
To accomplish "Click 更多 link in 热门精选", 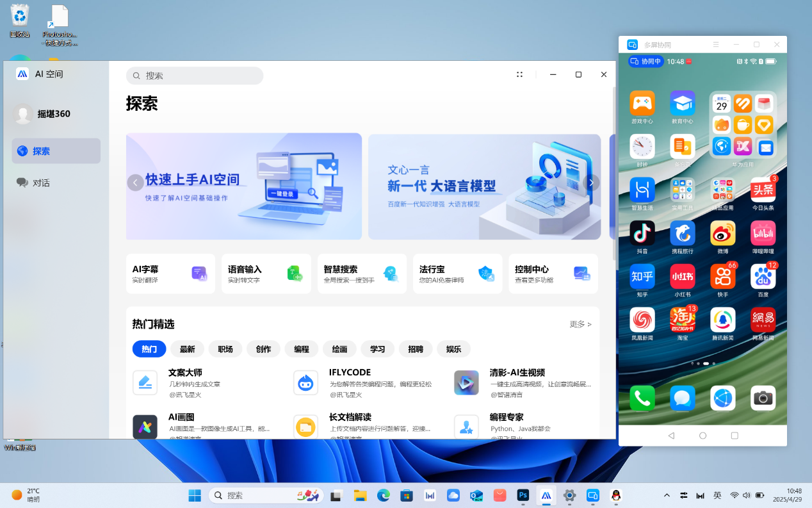I will tap(580, 324).
